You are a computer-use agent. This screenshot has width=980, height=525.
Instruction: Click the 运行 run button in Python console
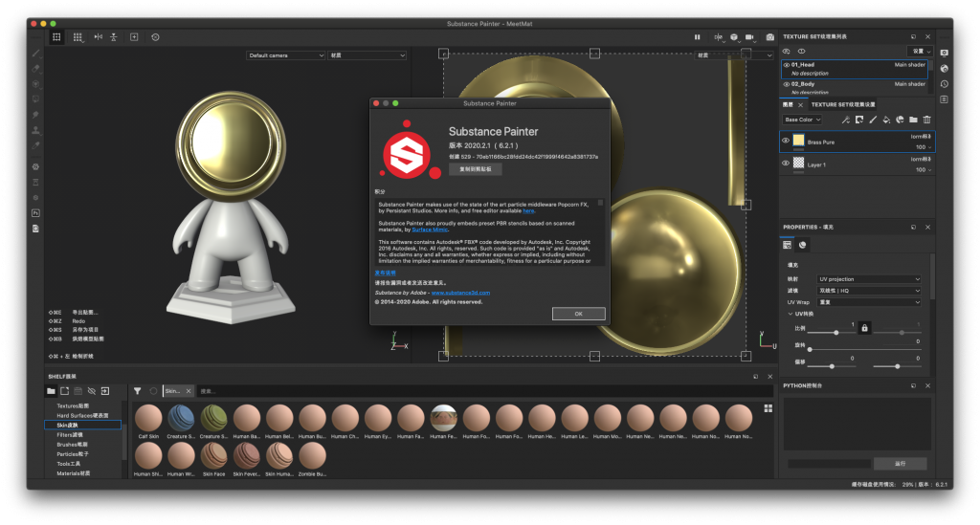tap(900, 464)
